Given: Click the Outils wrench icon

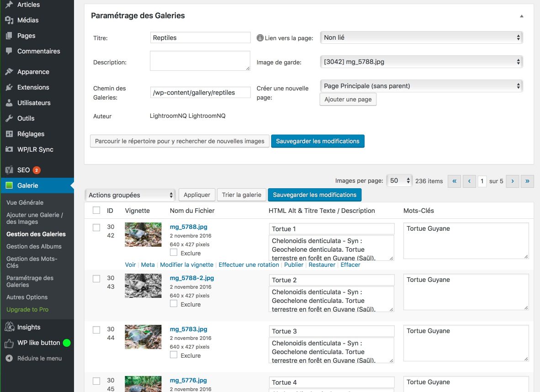Looking at the screenshot, I should (9, 118).
